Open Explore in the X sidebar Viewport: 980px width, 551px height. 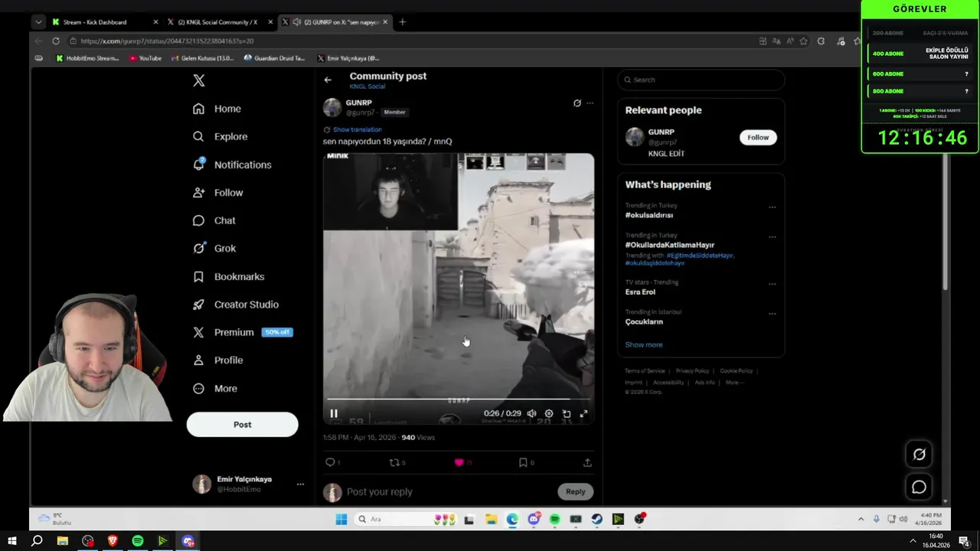click(220, 136)
